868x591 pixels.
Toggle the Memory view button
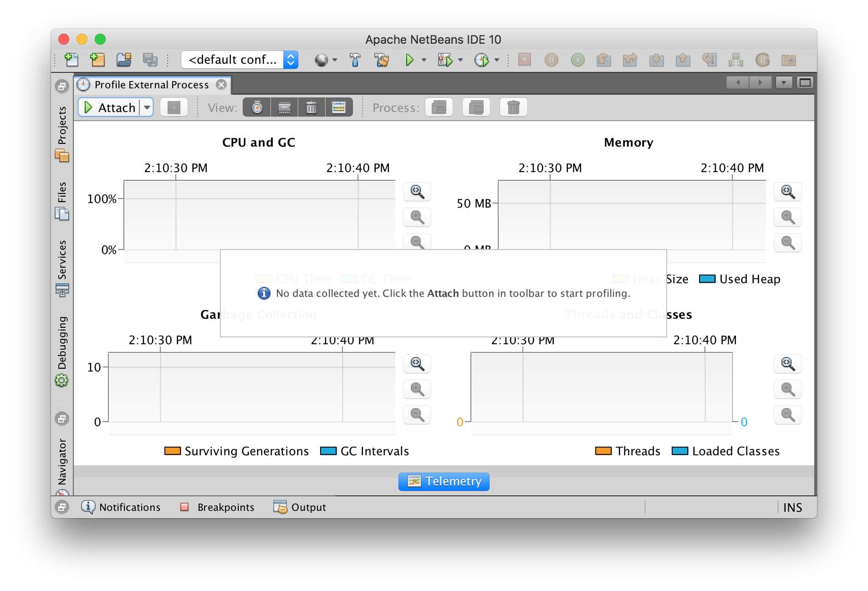(x=285, y=107)
